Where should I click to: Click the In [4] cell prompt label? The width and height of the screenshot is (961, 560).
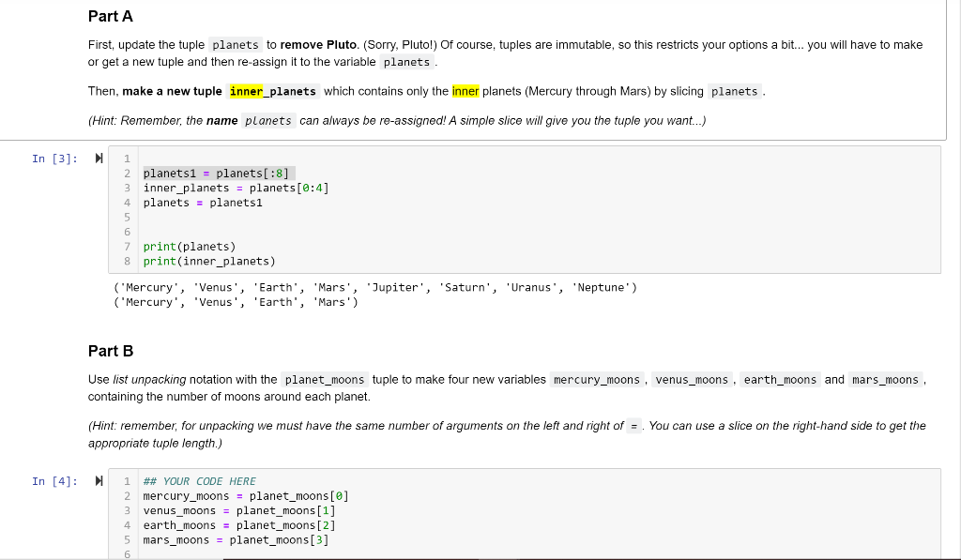pos(52,480)
